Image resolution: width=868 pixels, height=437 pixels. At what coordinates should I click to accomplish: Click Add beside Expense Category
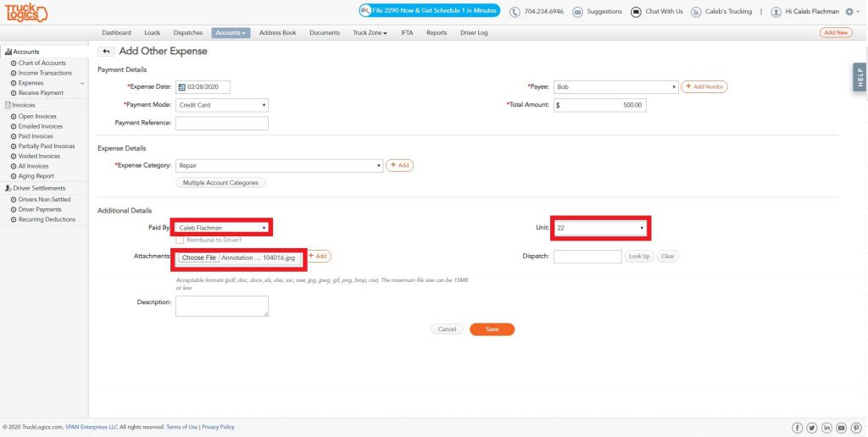(x=400, y=165)
